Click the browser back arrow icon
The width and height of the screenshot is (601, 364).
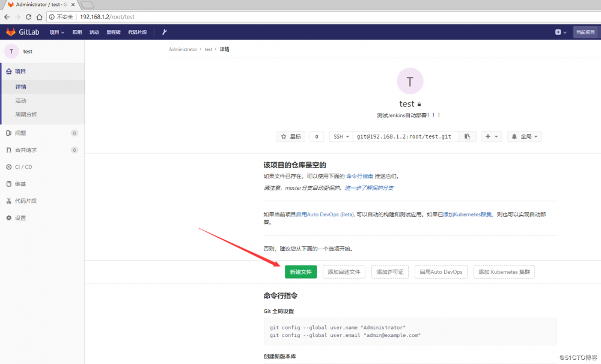click(7, 17)
